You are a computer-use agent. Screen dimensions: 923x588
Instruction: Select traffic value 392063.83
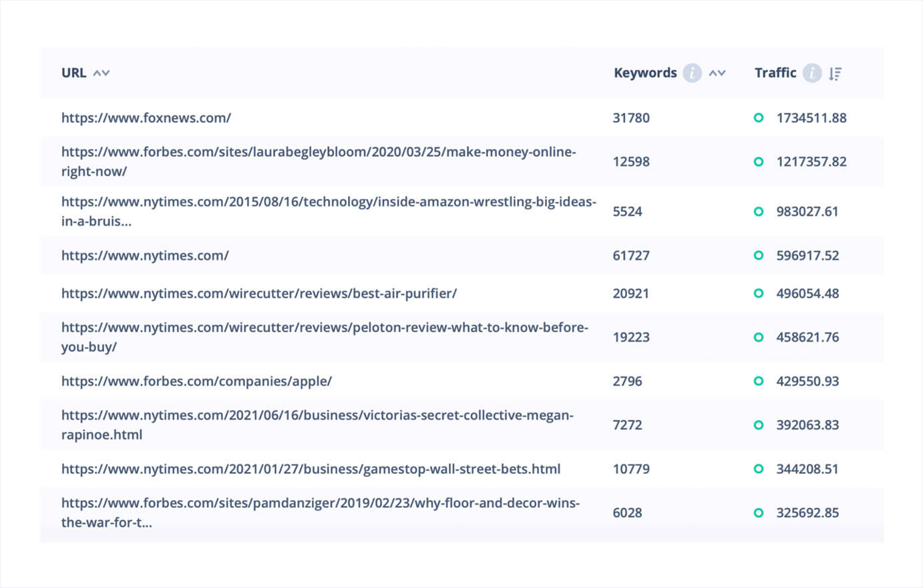pyautogui.click(x=807, y=425)
